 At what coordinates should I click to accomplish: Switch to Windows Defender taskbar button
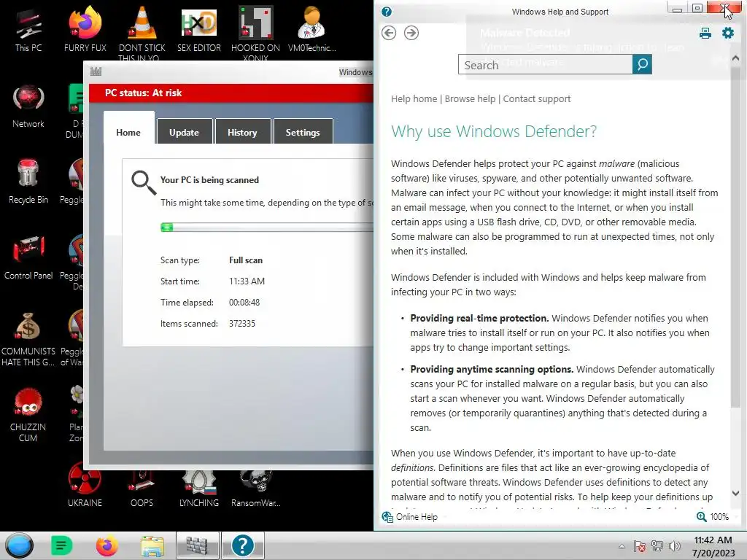(x=197, y=545)
